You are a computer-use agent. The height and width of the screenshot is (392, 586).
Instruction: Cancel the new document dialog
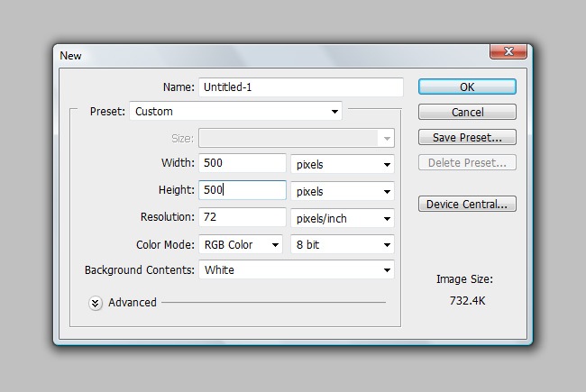click(467, 113)
